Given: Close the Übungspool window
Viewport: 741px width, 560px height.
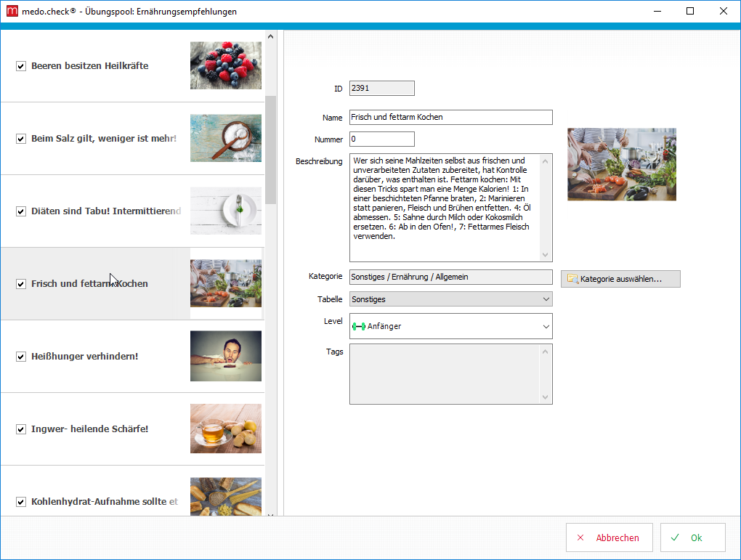Looking at the screenshot, I should 724,11.
